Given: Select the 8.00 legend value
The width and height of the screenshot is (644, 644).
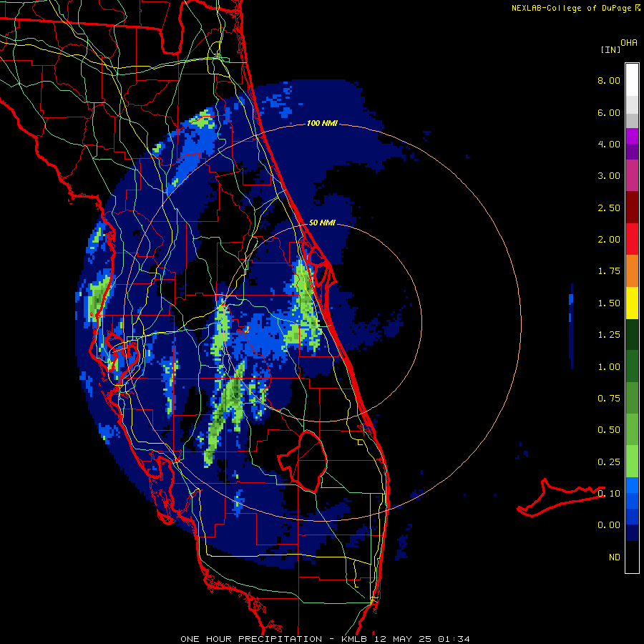Looking at the screenshot, I should click(x=609, y=80).
